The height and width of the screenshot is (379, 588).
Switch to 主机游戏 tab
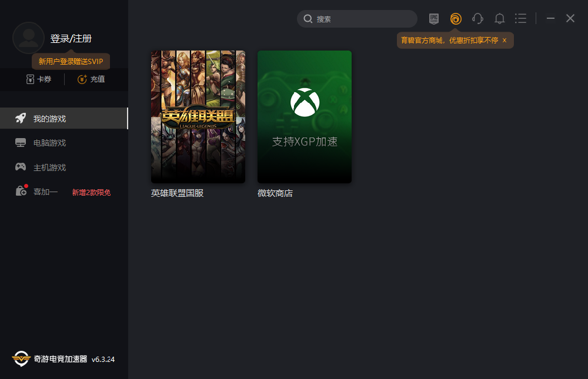64,167
